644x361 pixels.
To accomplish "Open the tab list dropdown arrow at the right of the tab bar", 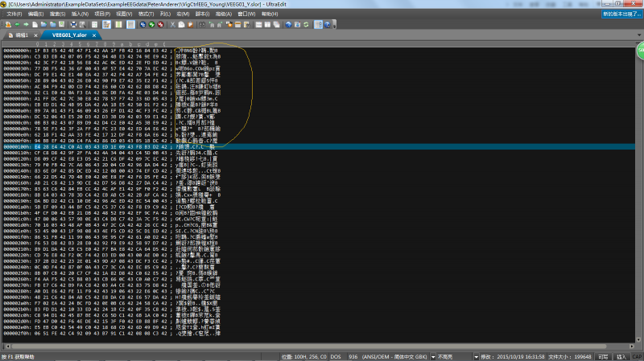I will click(639, 35).
